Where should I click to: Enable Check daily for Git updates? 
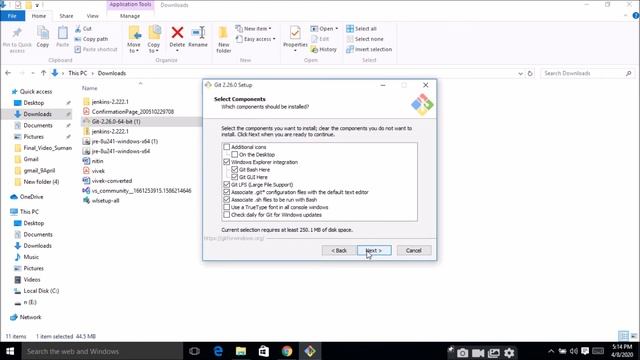click(x=227, y=215)
